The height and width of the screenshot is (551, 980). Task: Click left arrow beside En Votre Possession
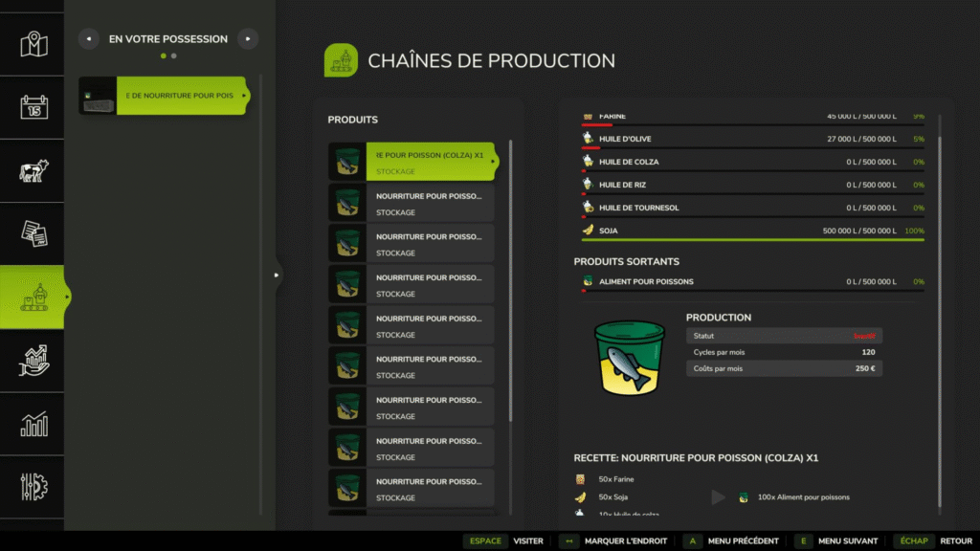coord(88,39)
